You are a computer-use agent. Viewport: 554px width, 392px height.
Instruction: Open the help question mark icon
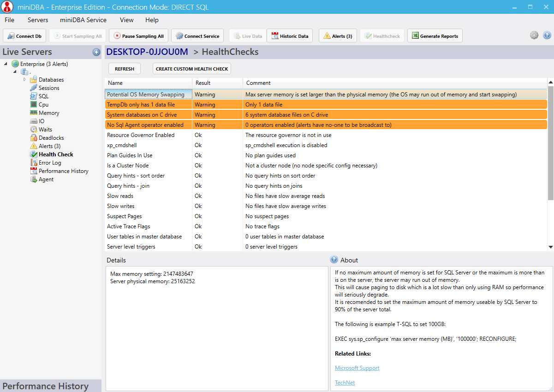[547, 36]
